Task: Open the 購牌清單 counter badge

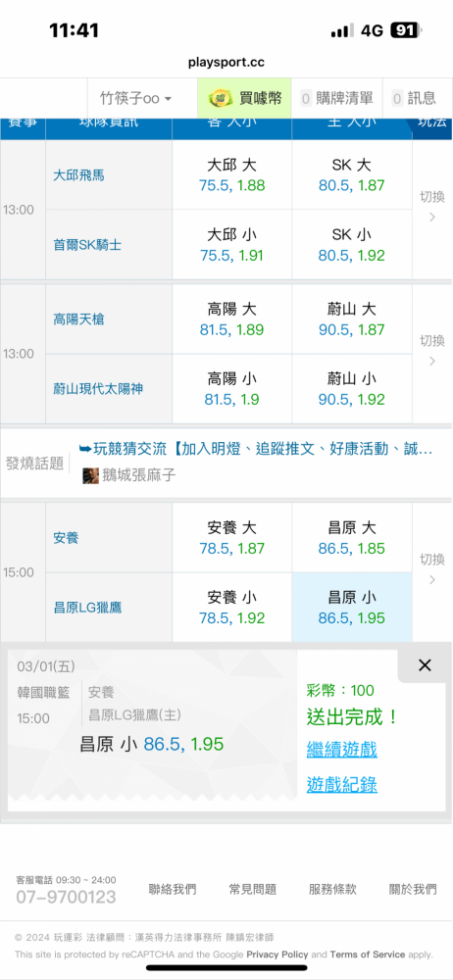Action: [x=306, y=98]
